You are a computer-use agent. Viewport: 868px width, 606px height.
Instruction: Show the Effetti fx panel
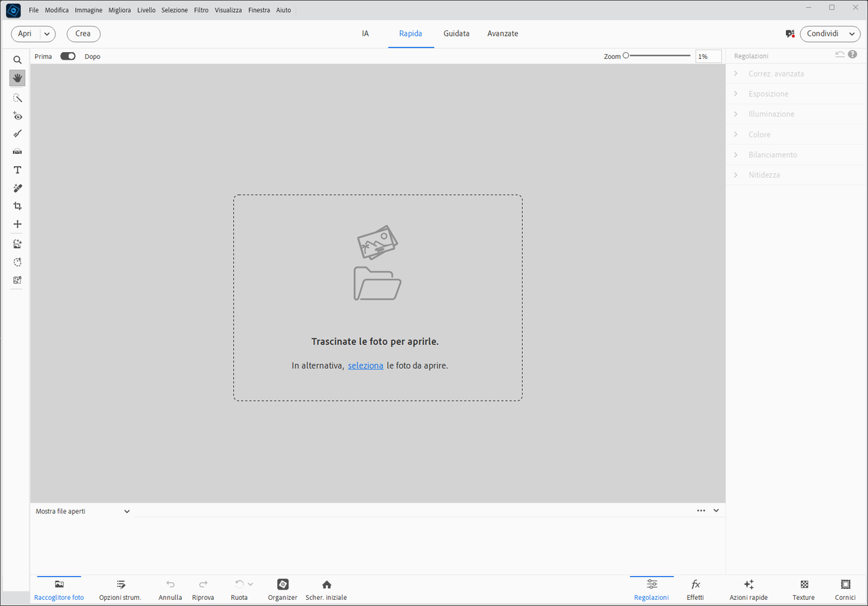pos(695,590)
